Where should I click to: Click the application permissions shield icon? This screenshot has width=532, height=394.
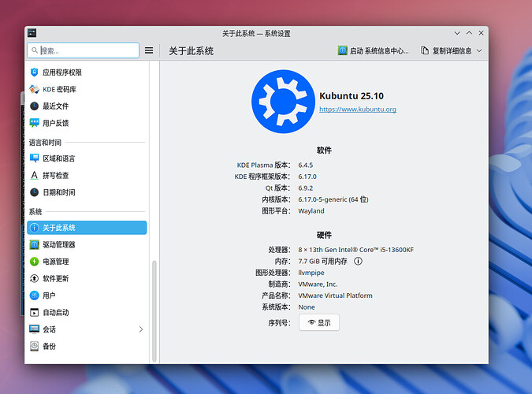click(34, 72)
